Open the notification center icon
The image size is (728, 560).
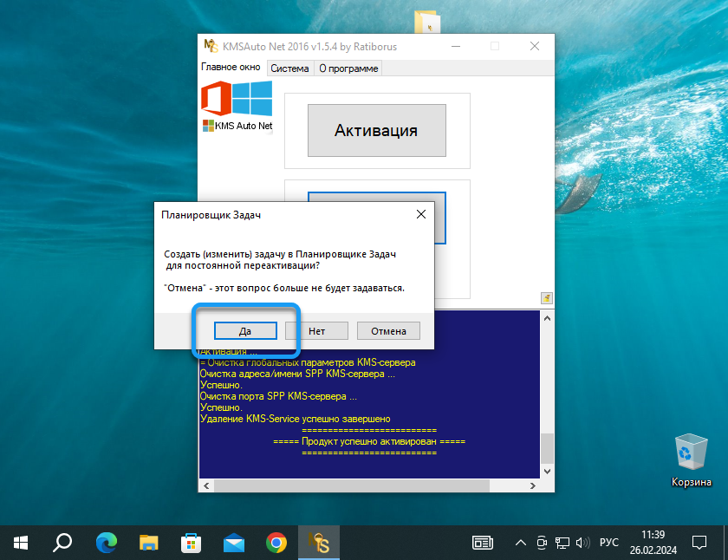coord(699,543)
